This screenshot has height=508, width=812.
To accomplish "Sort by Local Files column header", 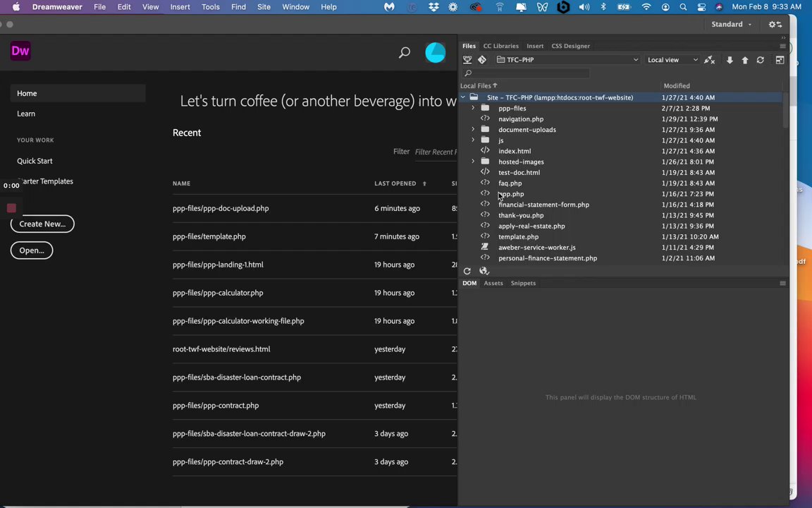I will point(479,85).
